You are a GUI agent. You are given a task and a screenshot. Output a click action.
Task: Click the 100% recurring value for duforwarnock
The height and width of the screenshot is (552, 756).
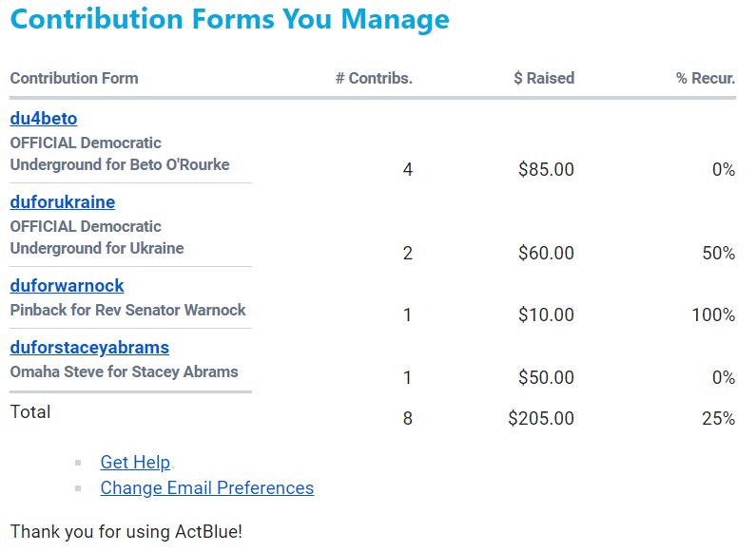coord(713,315)
